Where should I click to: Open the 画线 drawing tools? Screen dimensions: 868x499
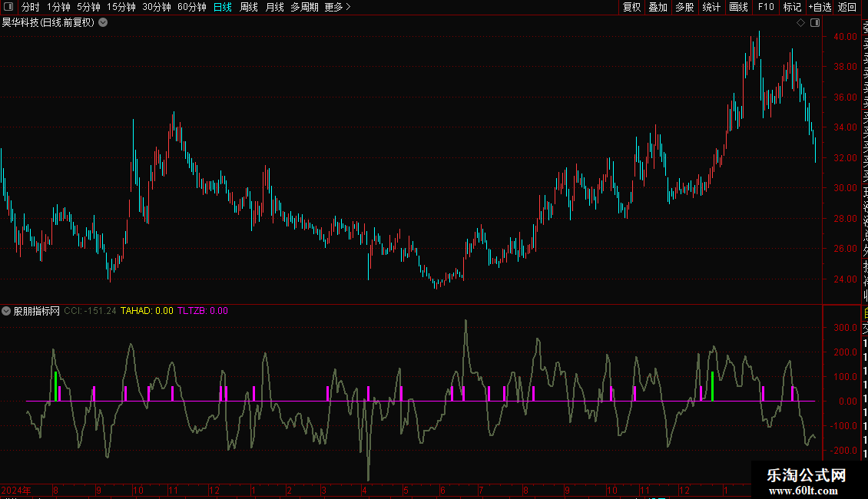pyautogui.click(x=738, y=7)
